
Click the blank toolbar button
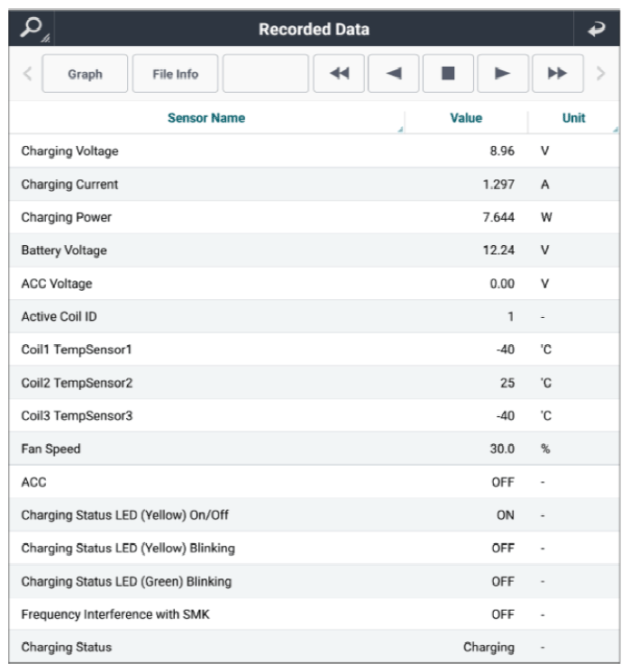[x=266, y=74]
